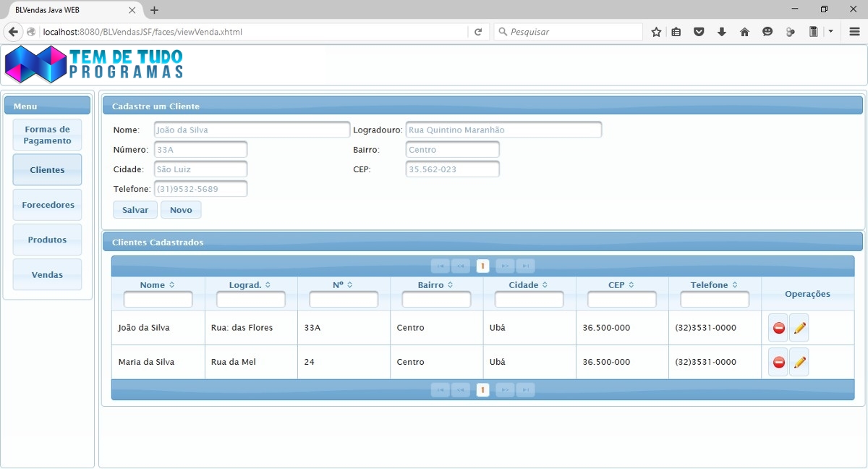
Task: Toggle sorting on the Cidade column
Action: [529, 284]
